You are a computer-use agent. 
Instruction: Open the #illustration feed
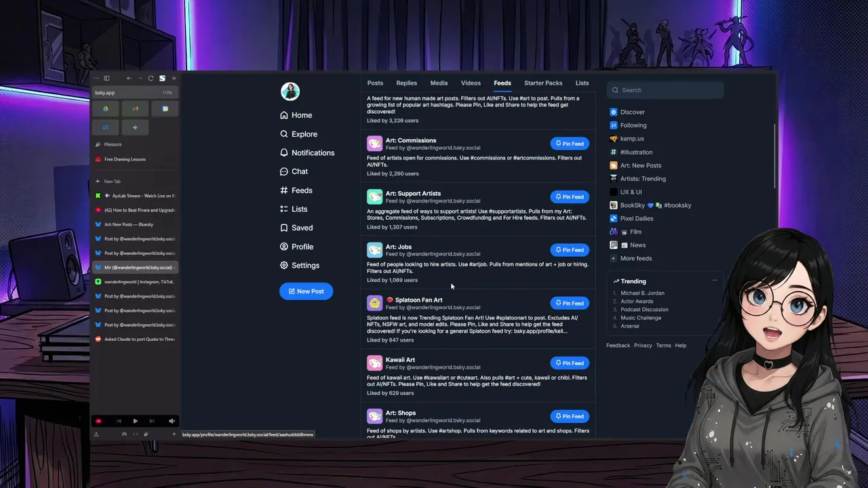point(631,152)
